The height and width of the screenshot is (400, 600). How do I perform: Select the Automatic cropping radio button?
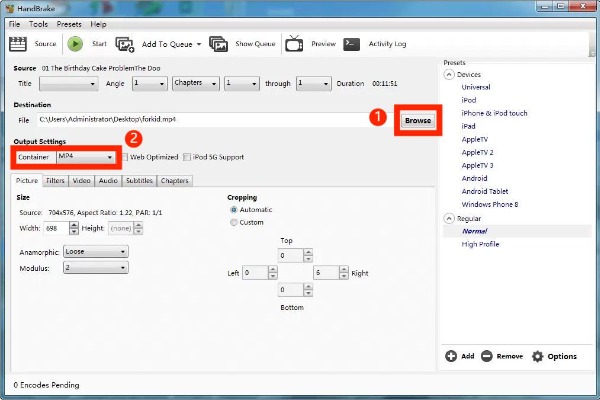(x=233, y=210)
